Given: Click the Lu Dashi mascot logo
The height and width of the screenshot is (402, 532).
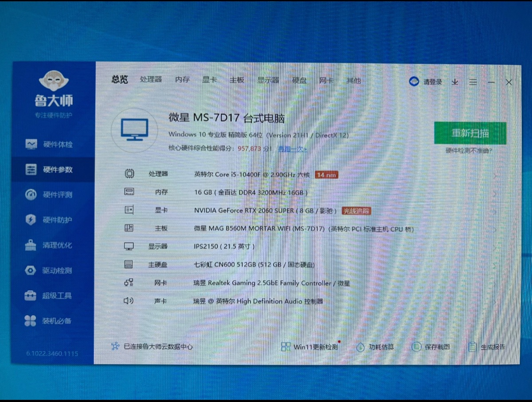Looking at the screenshot, I should [54, 81].
